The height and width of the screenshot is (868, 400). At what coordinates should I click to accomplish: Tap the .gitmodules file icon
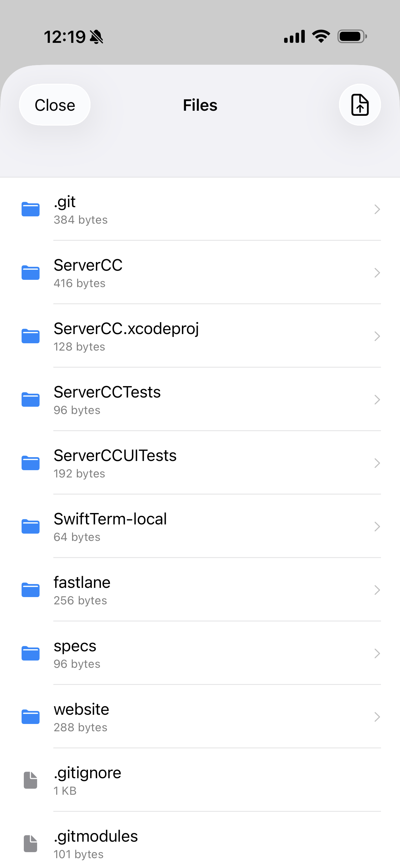pos(30,843)
